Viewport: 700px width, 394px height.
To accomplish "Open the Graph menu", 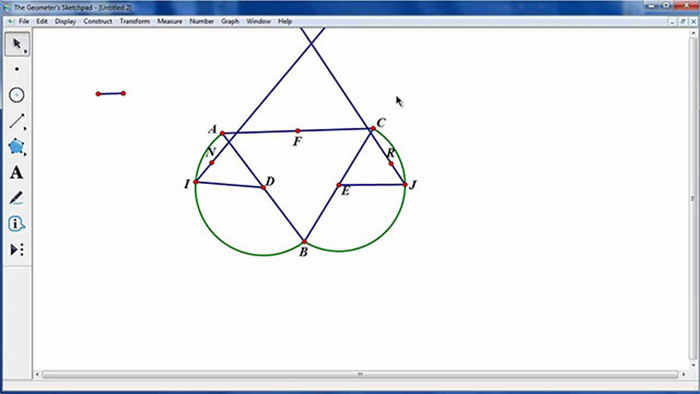I will [230, 21].
